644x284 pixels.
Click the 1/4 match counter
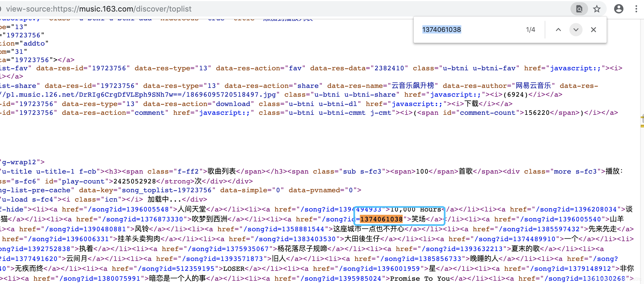530,30
